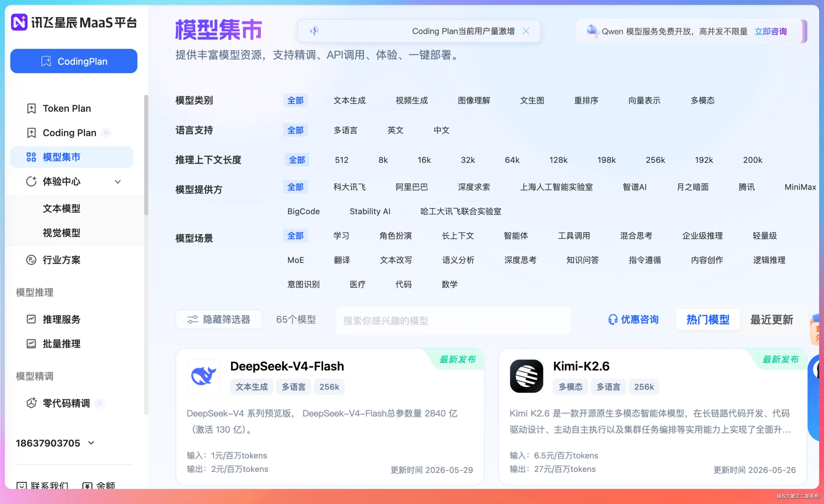824x504 pixels.
Task: Open the account dropdown next to 18637903705
Action: tap(91, 443)
